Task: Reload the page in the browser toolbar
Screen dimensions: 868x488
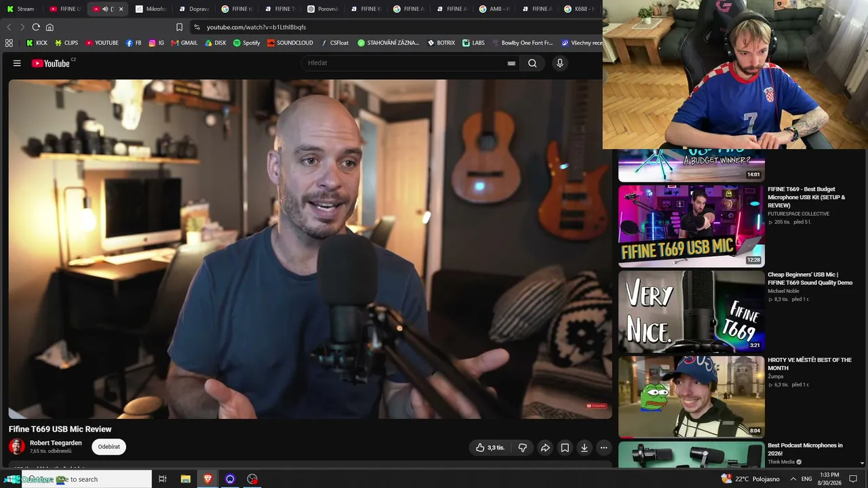Action: point(36,27)
